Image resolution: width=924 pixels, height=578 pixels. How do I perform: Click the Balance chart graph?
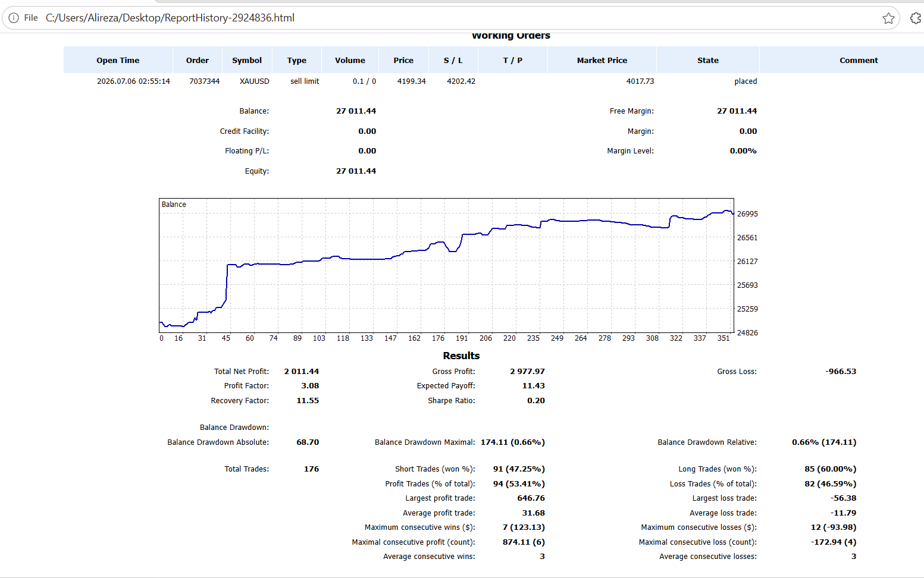pos(446,265)
